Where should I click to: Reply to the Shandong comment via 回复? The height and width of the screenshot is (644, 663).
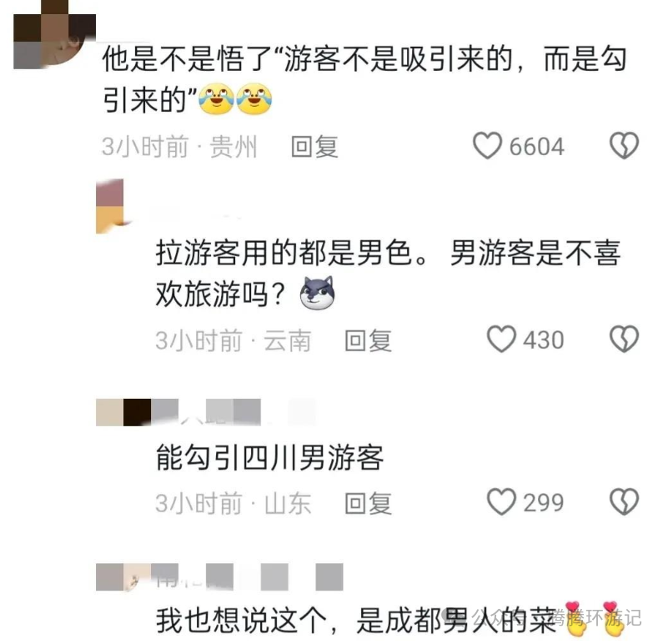pyautogui.click(x=369, y=503)
